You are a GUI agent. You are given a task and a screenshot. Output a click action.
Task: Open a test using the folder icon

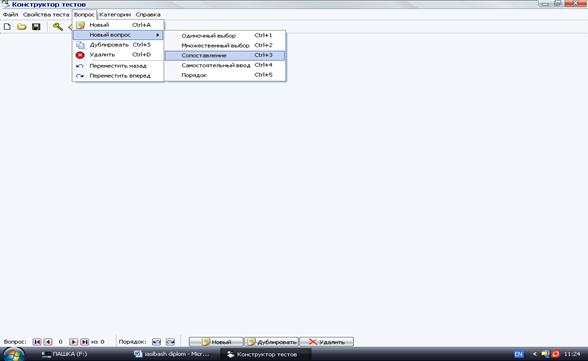coord(22,27)
